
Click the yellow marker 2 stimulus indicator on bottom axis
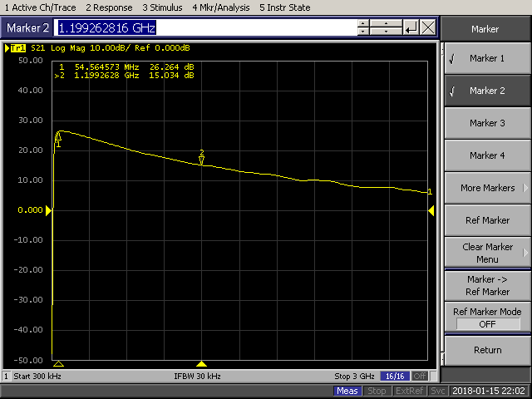click(201, 364)
